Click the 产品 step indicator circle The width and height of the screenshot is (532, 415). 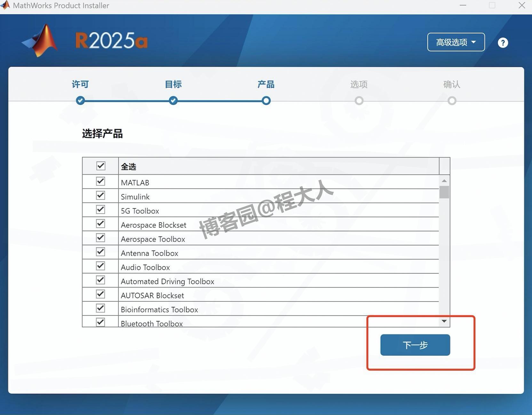pyautogui.click(x=266, y=100)
